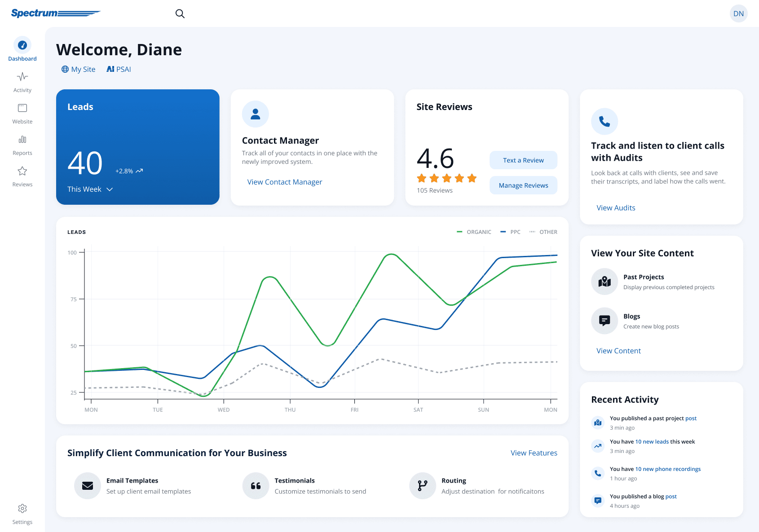Open Website section in sidebar

pyautogui.click(x=22, y=114)
